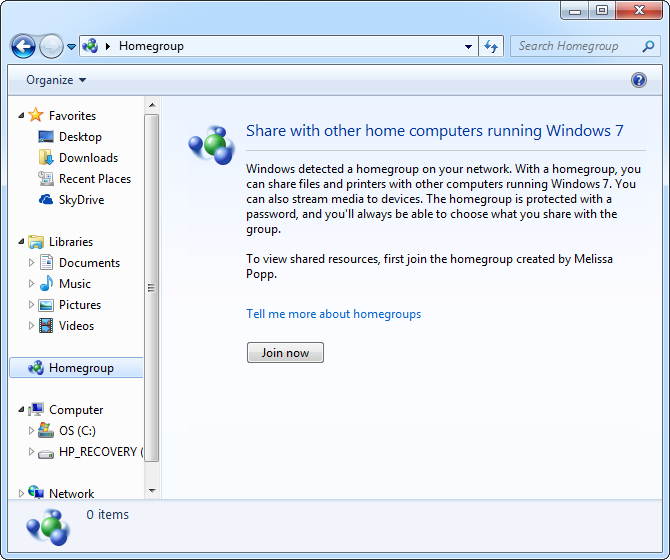Screen dimensions: 670x560
Task: Click the Favorites star icon
Action: 36,115
